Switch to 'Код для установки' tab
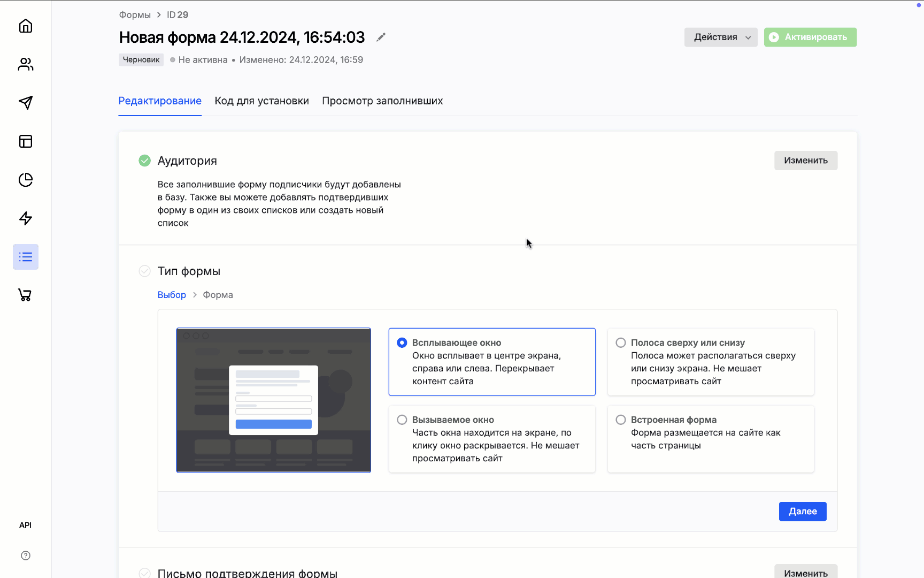The height and width of the screenshot is (578, 924). pyautogui.click(x=261, y=101)
